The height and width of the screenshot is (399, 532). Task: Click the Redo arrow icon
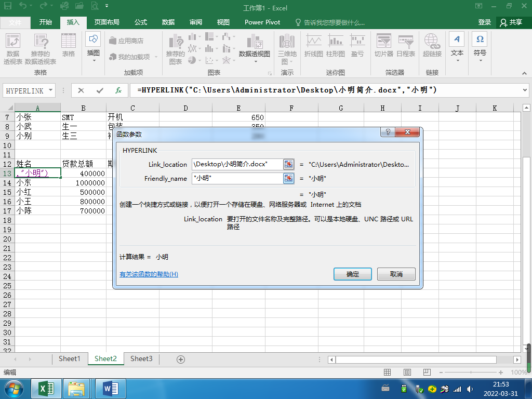(43, 6)
